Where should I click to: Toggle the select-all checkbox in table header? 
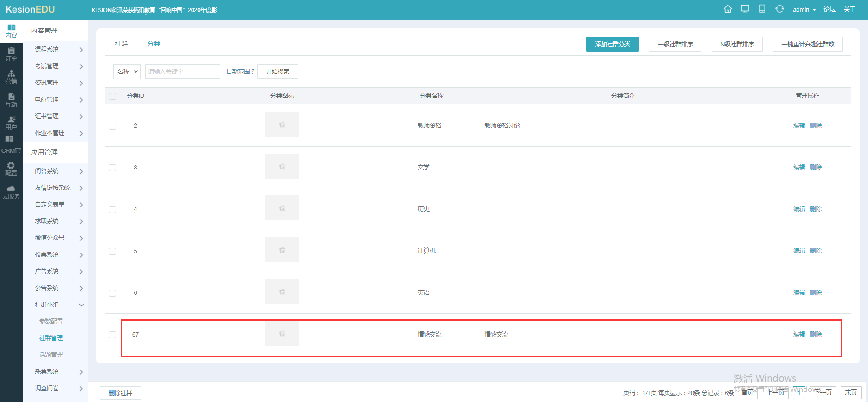pyautogui.click(x=112, y=96)
